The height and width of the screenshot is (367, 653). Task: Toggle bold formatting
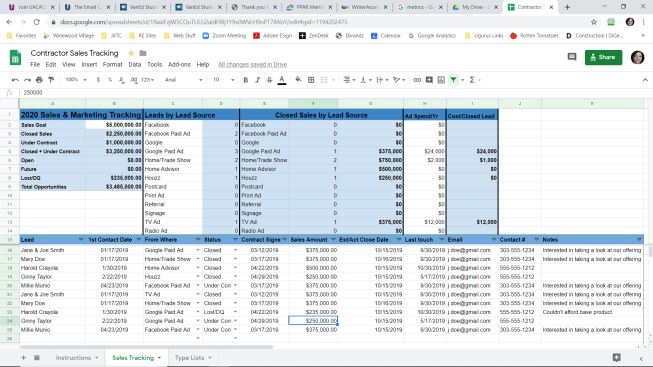click(246, 80)
